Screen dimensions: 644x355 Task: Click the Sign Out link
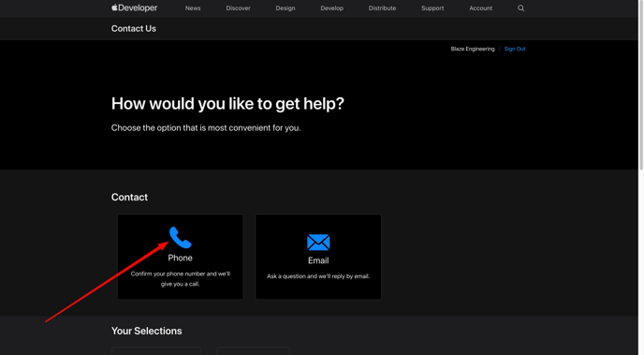tap(515, 49)
